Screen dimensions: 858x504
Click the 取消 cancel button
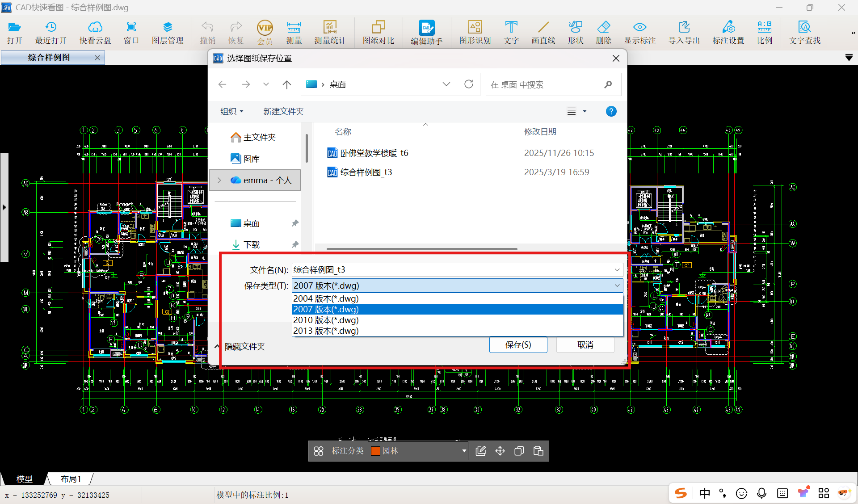coord(585,345)
